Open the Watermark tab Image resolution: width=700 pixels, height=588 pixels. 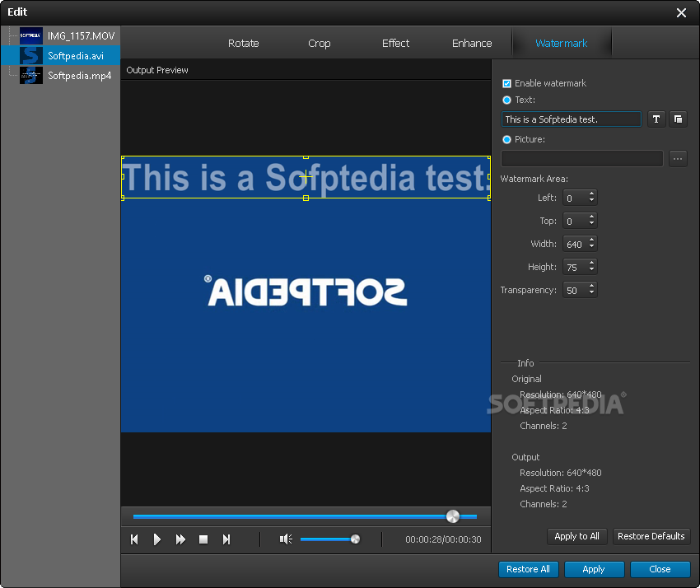561,44
